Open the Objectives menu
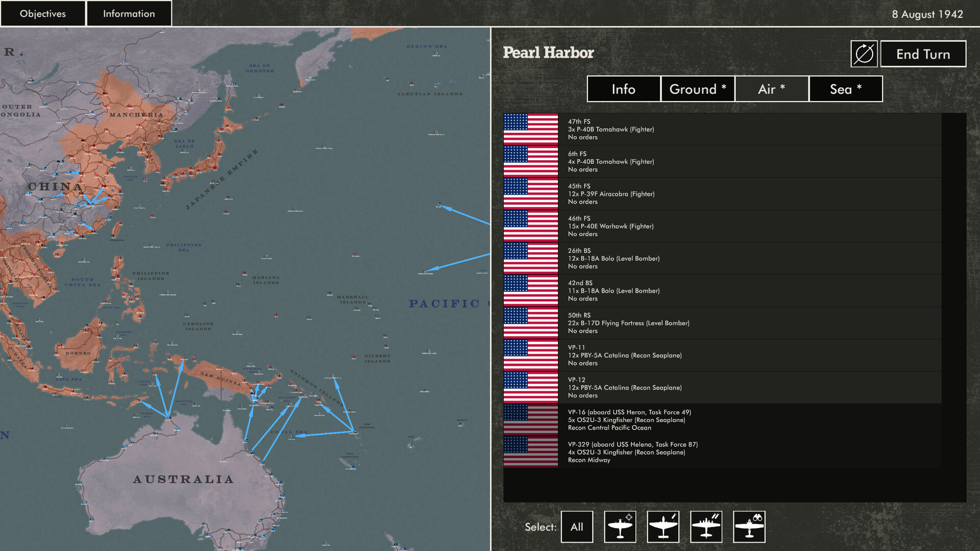The height and width of the screenshot is (551, 980). [x=43, y=13]
